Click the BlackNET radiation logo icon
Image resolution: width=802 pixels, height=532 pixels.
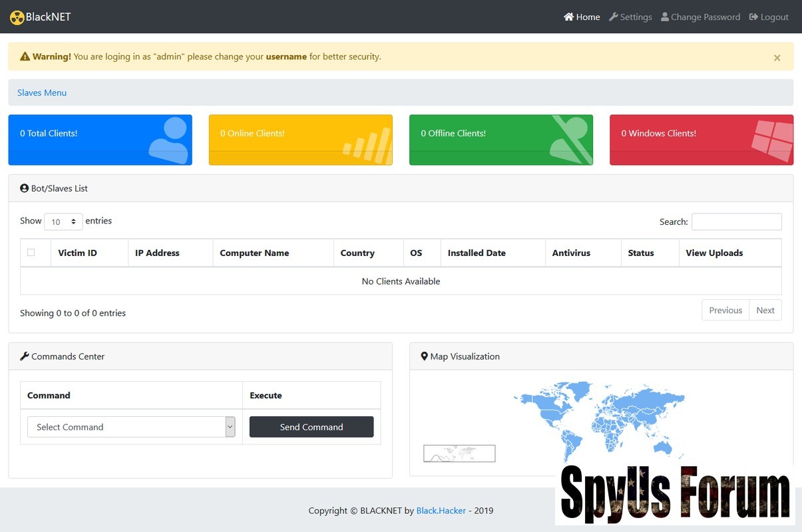point(17,17)
